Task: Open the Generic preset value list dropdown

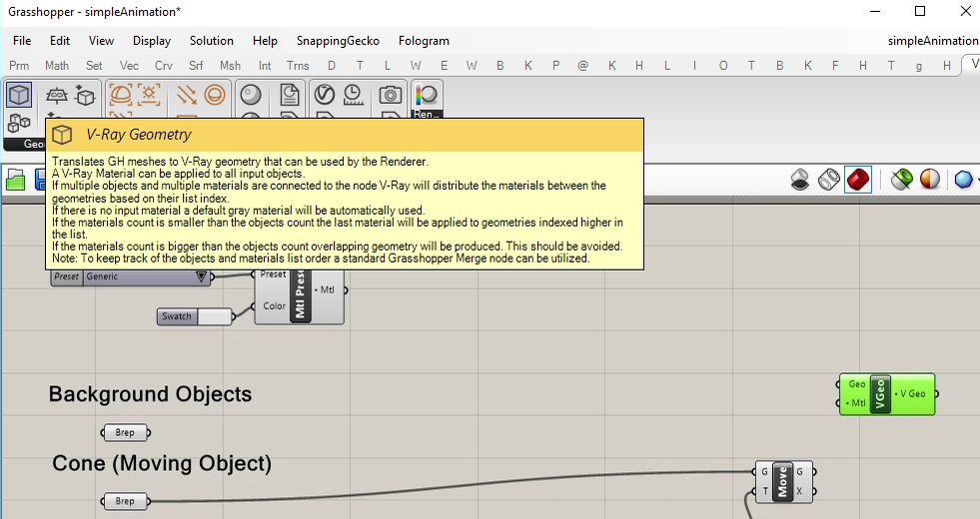Action: pos(201,276)
